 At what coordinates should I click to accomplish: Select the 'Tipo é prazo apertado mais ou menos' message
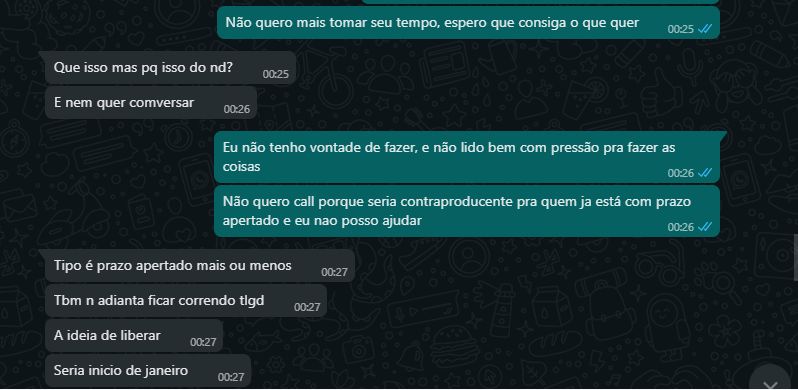200,266
